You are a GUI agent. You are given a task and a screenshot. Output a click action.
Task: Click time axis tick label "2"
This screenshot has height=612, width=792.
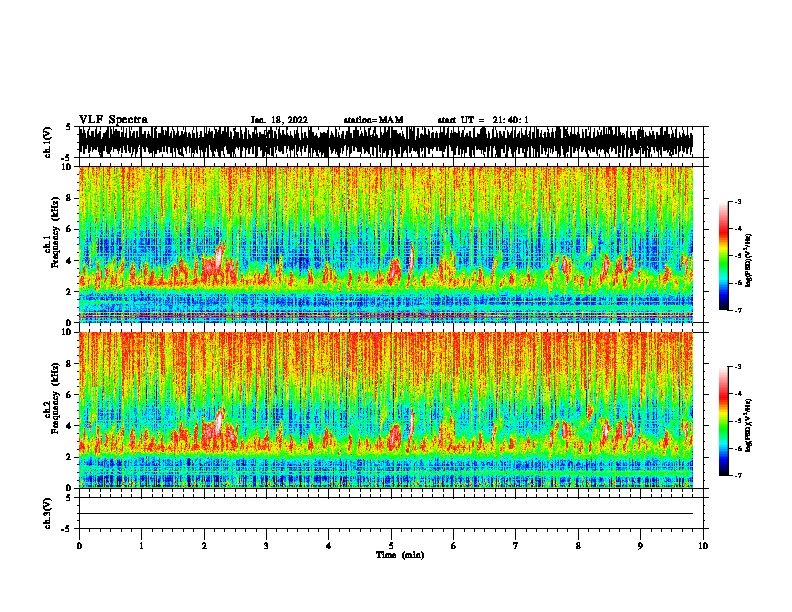(x=204, y=546)
